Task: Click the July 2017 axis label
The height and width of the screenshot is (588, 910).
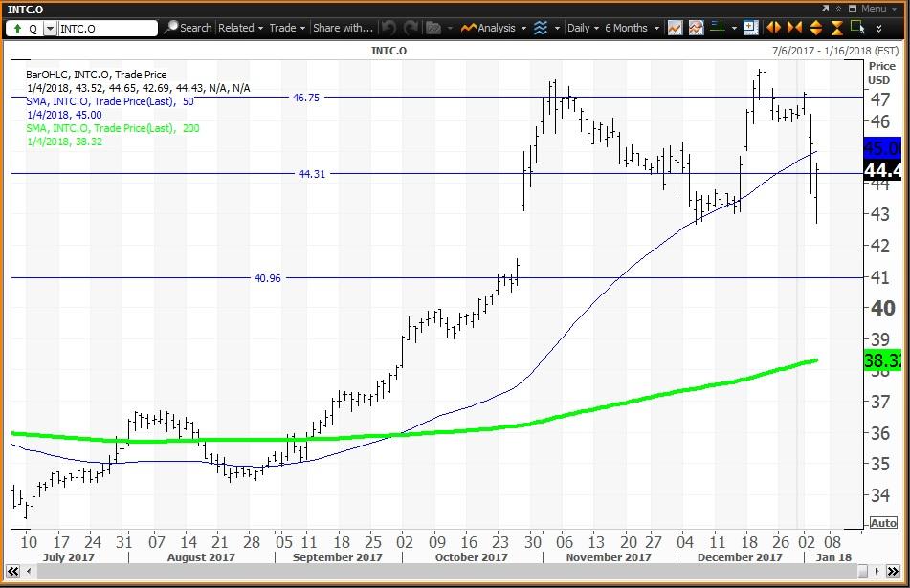Action: [69, 557]
